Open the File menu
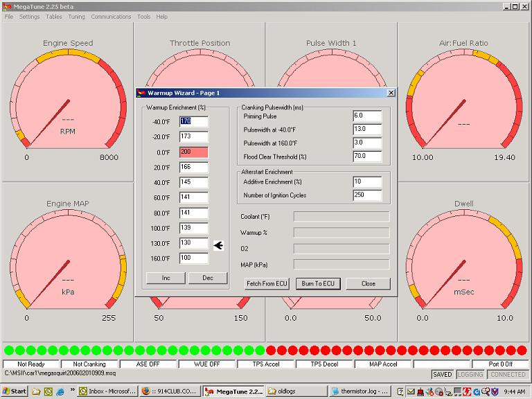532x399 pixels. 9,17
